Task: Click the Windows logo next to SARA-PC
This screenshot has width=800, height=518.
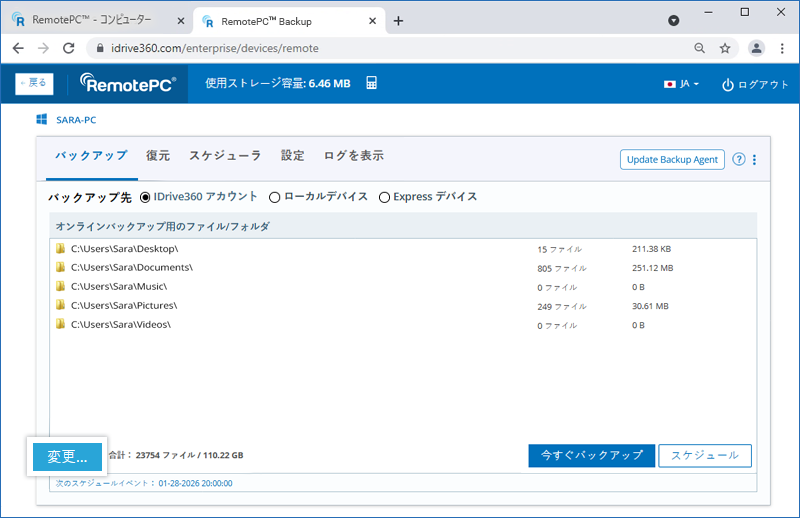Action: (42, 119)
